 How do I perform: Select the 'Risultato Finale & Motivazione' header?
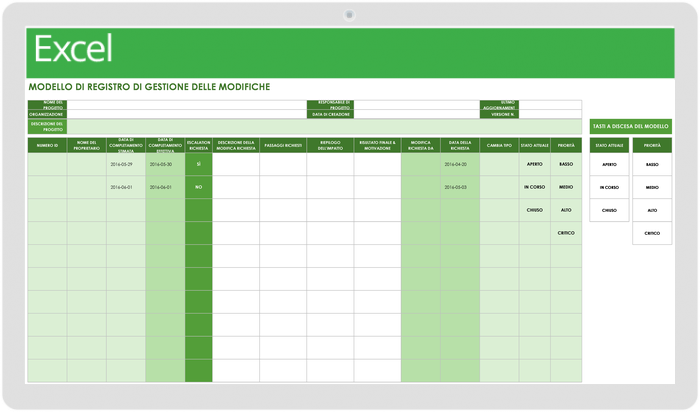(x=378, y=146)
